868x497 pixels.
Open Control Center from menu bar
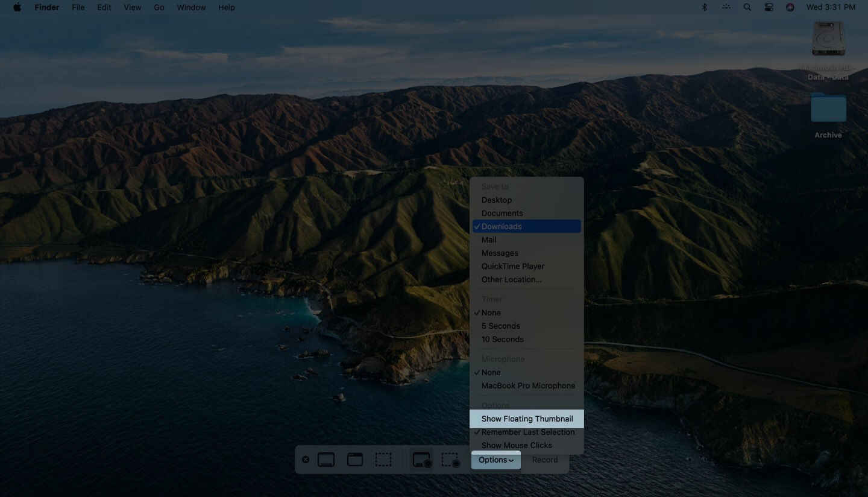(769, 7)
